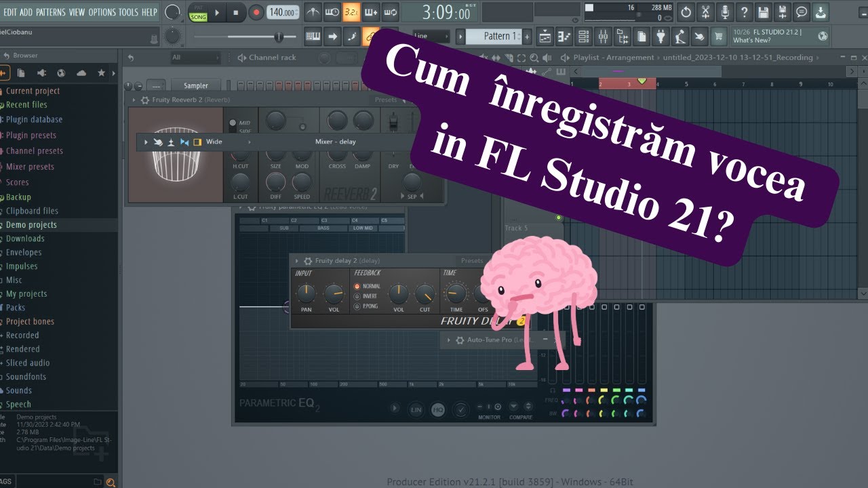Open the channel rack All filter dropdown
The height and width of the screenshot is (488, 868).
[195, 58]
